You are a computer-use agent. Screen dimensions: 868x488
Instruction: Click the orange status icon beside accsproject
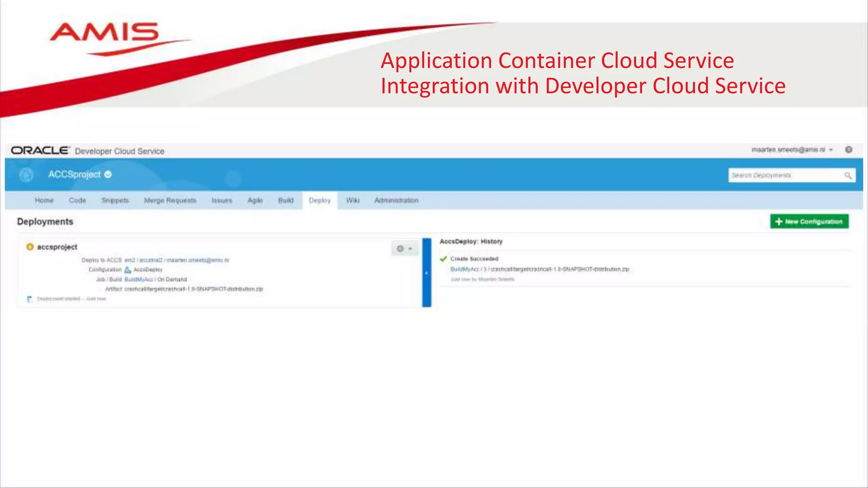(30, 247)
